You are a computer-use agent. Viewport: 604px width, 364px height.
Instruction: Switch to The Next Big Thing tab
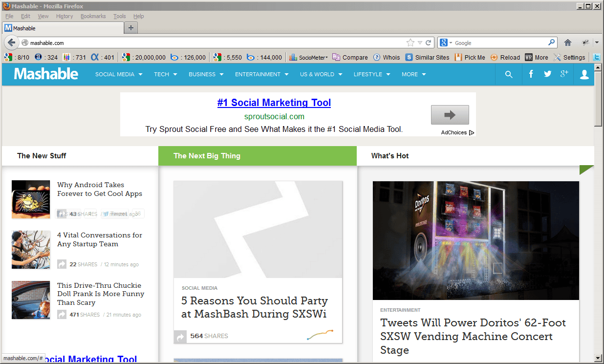[258, 156]
